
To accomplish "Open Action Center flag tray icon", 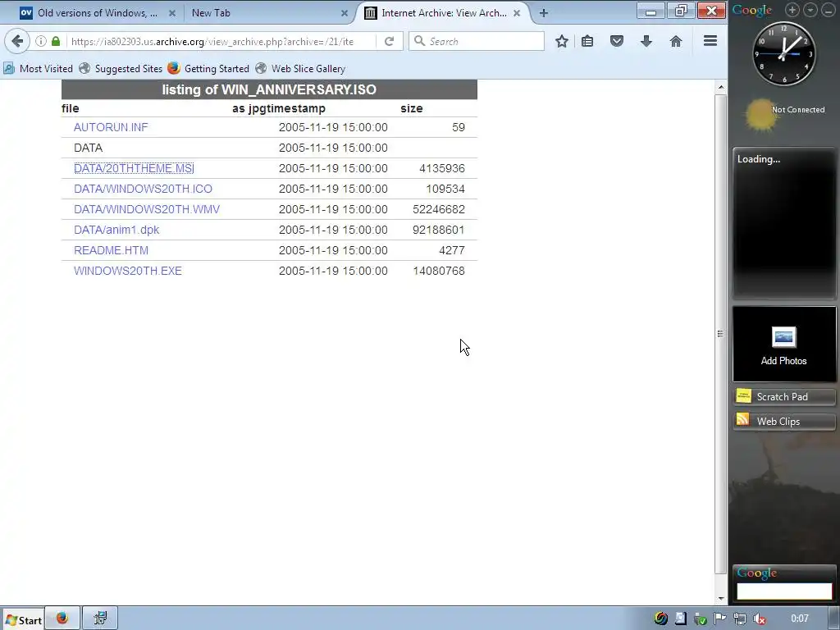I will click(x=720, y=619).
